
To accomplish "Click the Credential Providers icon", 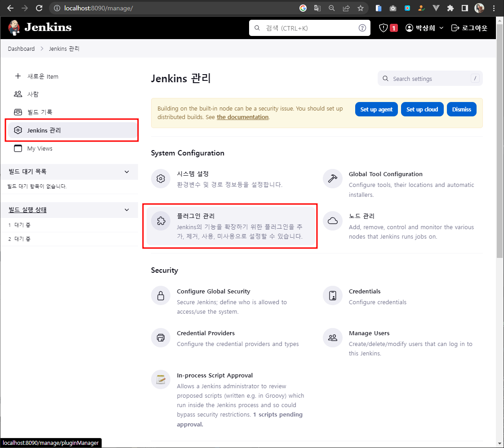I will [x=161, y=337].
